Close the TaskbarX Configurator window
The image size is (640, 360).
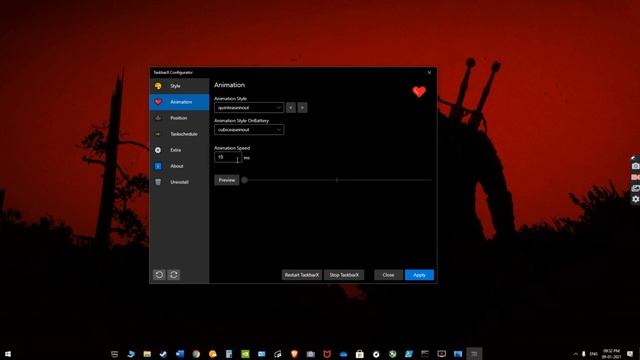point(429,73)
